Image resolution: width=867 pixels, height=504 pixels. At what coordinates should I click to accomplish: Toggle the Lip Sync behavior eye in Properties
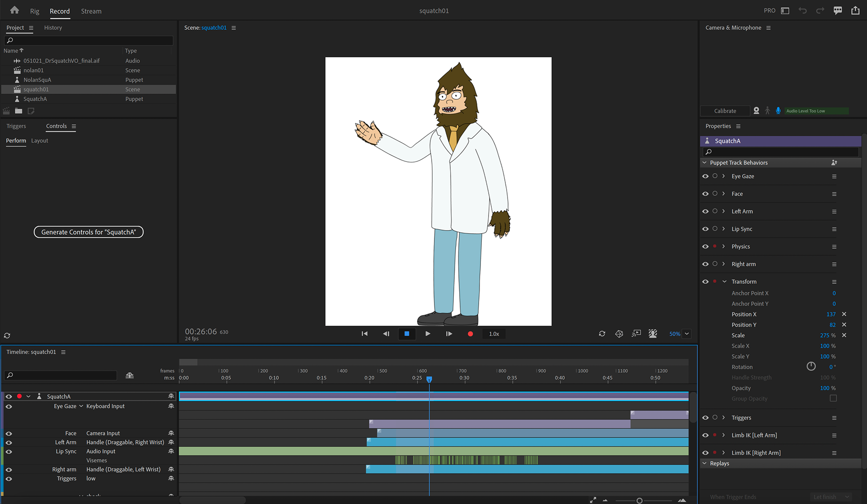point(705,229)
